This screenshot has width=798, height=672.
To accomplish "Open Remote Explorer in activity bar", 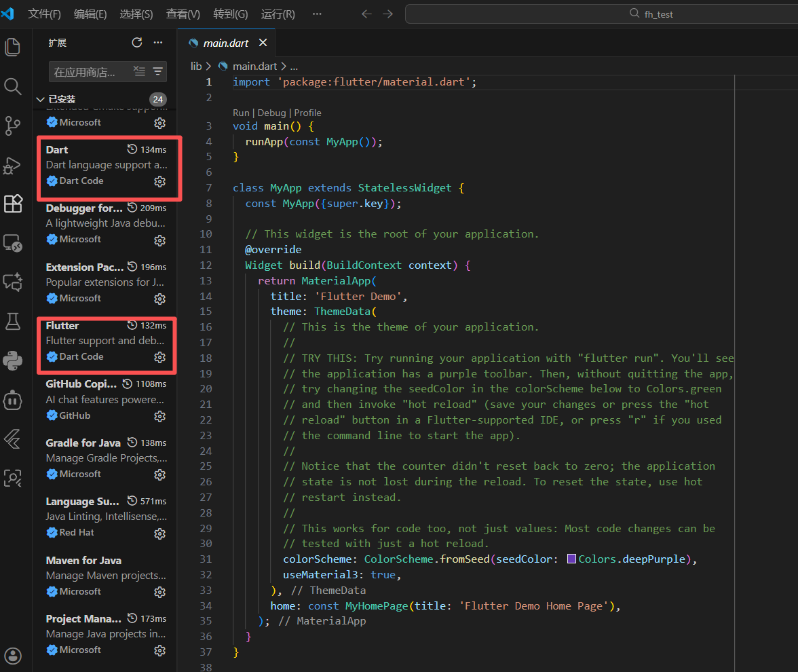I will (x=13, y=243).
